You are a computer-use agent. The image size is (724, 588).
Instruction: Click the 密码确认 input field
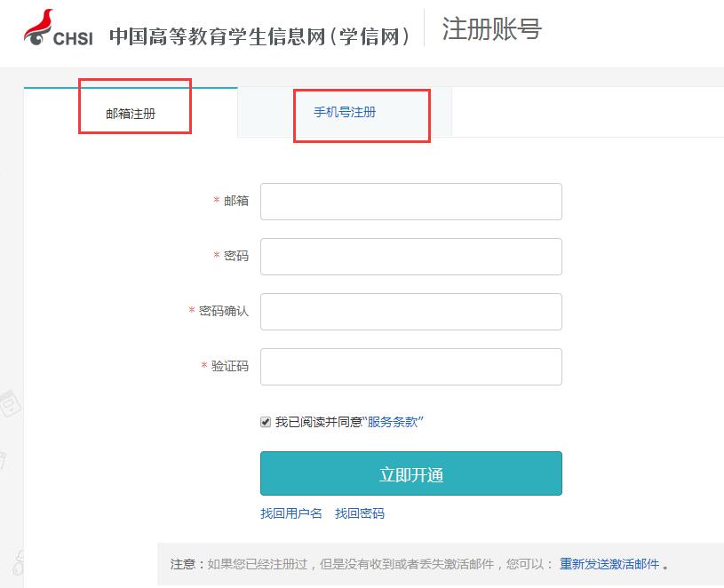pyautogui.click(x=410, y=311)
